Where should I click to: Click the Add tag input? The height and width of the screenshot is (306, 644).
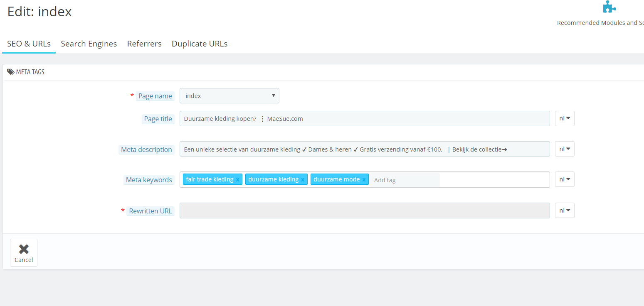405,180
